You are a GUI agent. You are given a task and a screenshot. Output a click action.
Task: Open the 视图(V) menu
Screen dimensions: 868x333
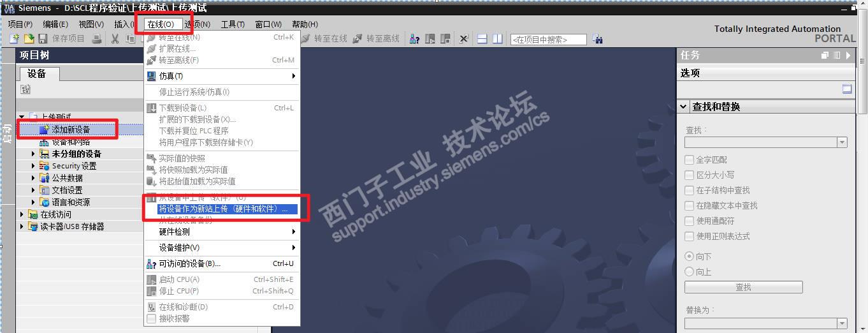(91, 24)
